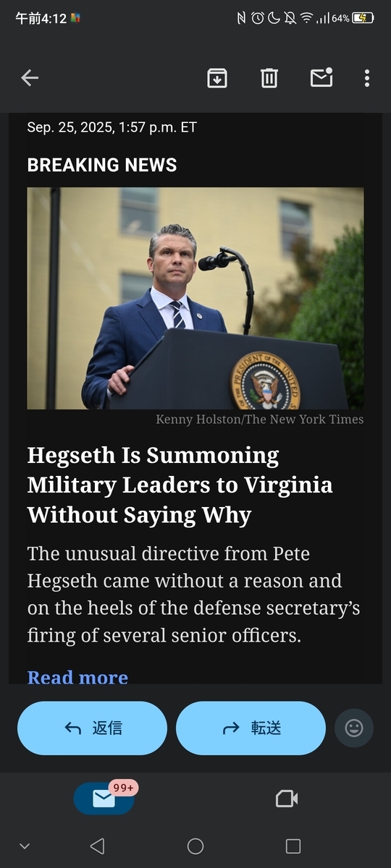
Task: Tap the Android home circle button
Action: point(195,846)
